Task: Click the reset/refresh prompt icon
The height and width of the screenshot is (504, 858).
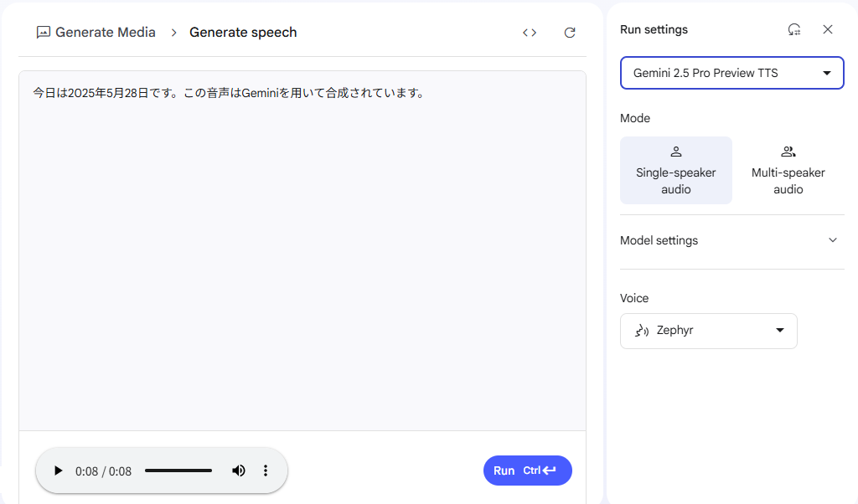Action: tap(570, 33)
